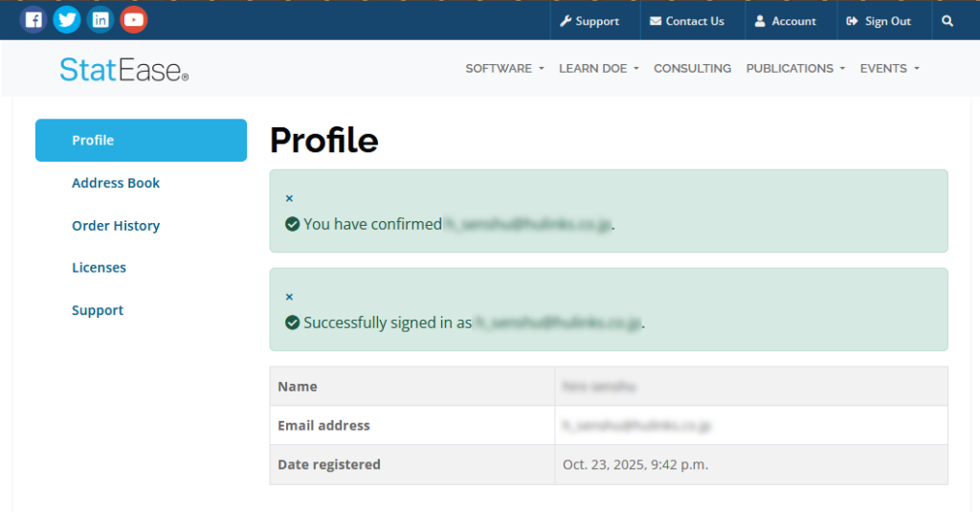980x512 pixels.
Task: Dismiss the email confirmed alert
Action: point(290,198)
